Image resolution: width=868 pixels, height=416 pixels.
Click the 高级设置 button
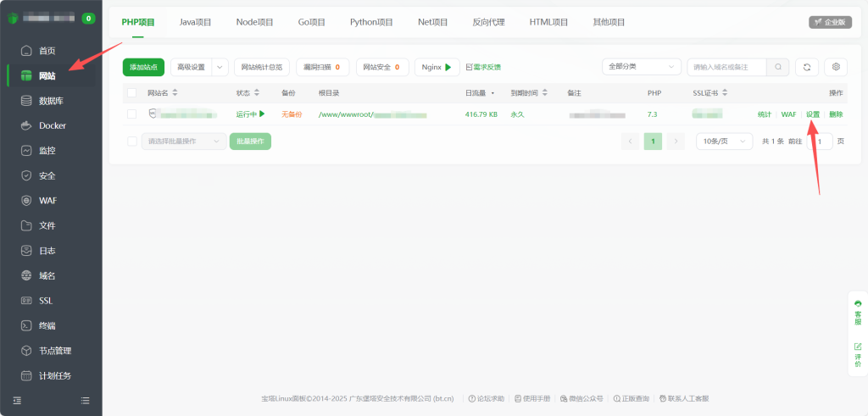point(192,67)
